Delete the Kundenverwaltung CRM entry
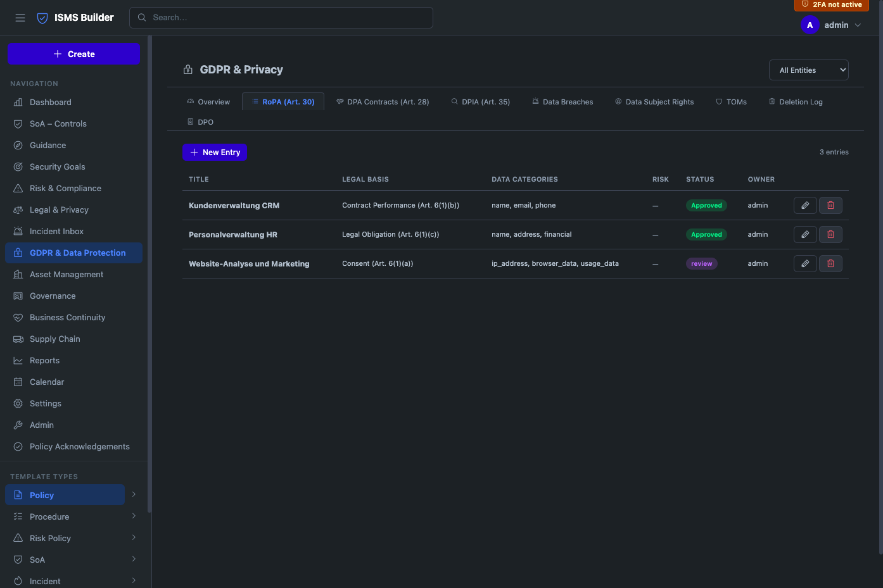The image size is (883, 588). click(830, 205)
